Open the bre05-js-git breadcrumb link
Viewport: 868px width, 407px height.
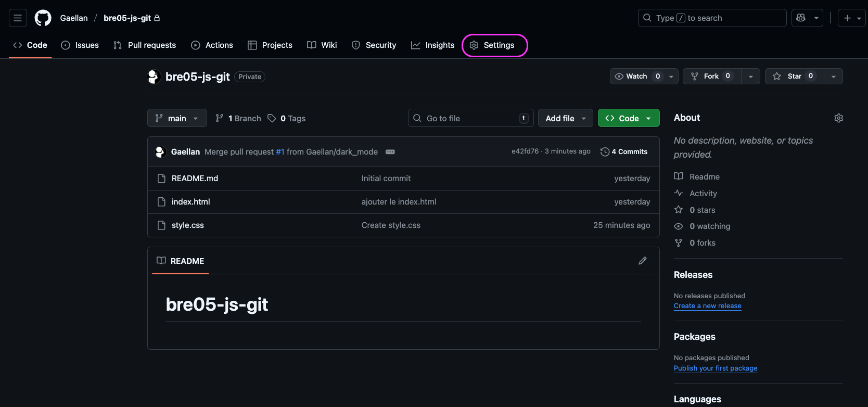point(127,18)
